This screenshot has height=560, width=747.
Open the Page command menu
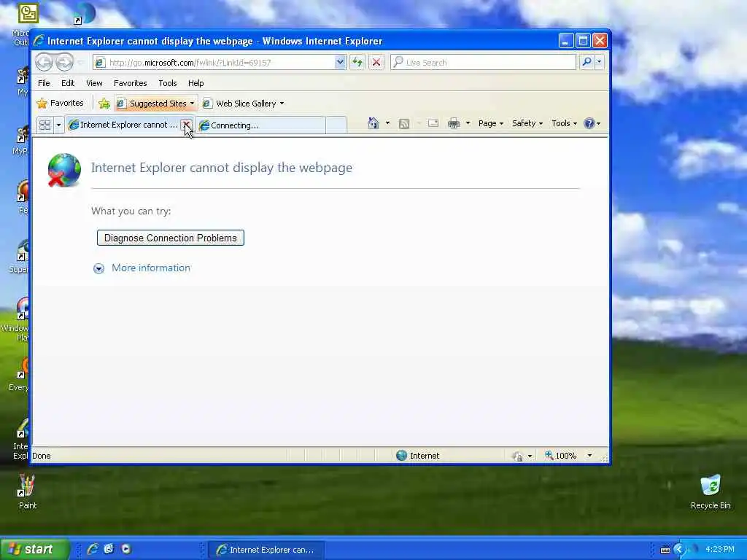pos(491,123)
